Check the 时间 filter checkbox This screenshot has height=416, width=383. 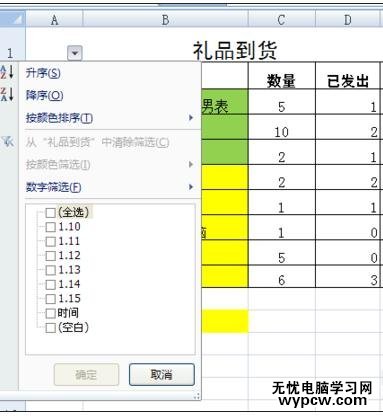click(x=50, y=313)
